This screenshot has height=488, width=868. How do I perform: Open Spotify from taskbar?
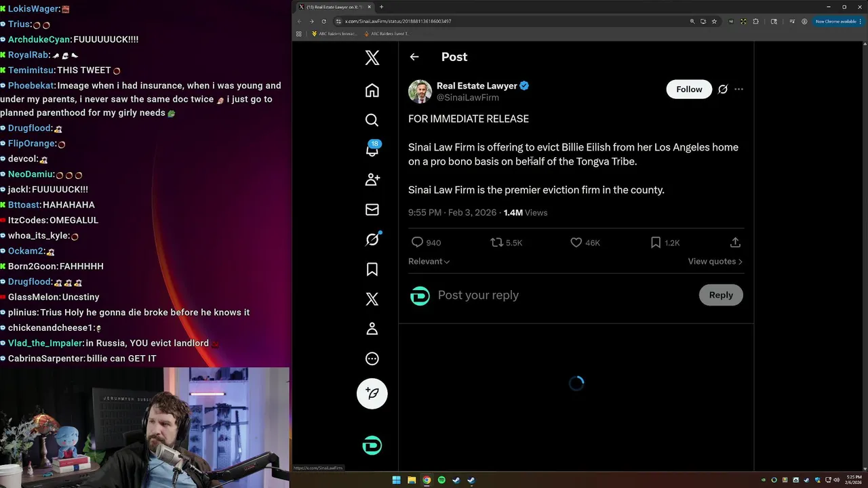441,481
